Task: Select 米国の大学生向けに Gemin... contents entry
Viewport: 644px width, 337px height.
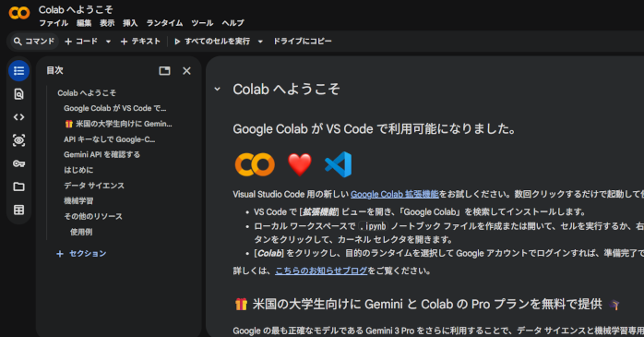Action: click(118, 124)
